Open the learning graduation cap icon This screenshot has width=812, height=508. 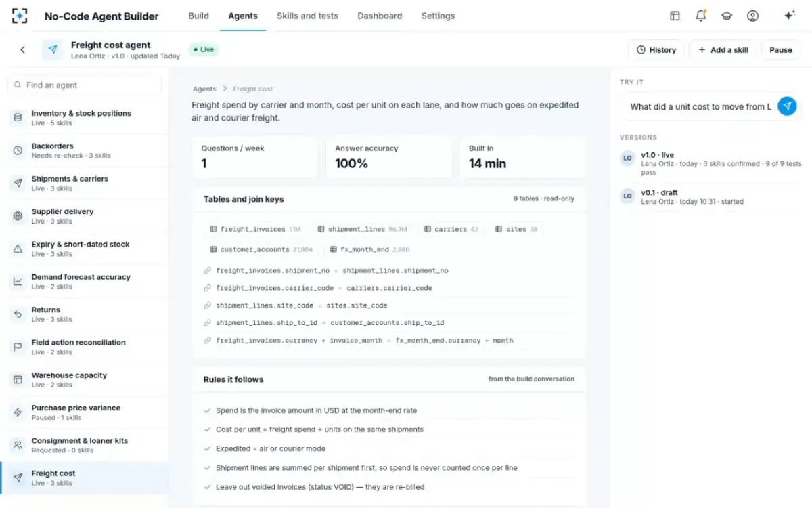727,16
